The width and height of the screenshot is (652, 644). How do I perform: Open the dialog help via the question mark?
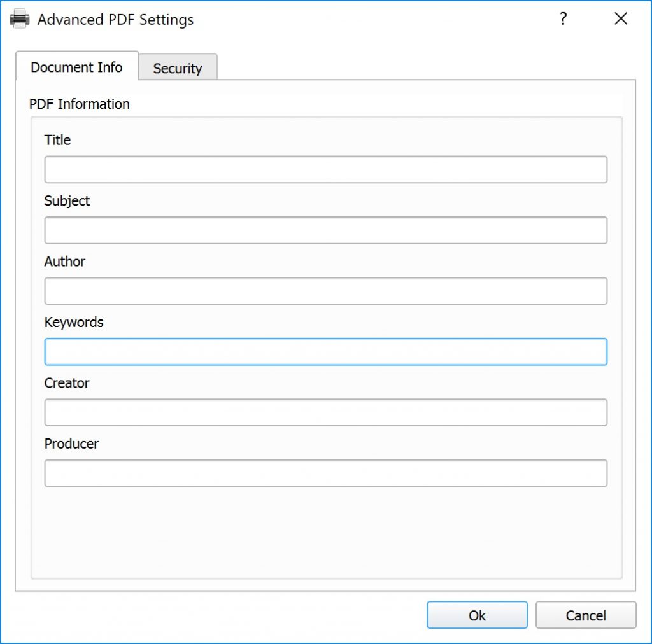tap(563, 19)
